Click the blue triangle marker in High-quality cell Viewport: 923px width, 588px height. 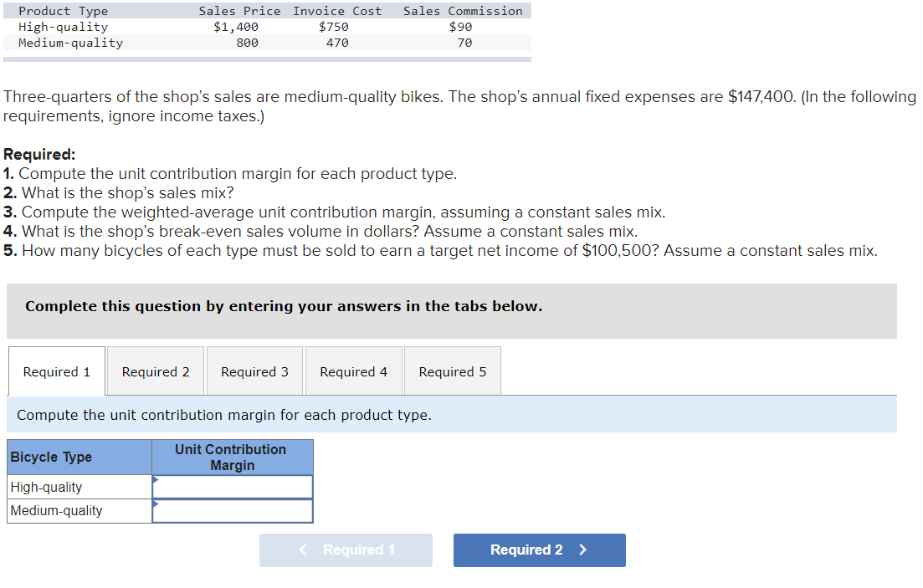click(x=156, y=480)
